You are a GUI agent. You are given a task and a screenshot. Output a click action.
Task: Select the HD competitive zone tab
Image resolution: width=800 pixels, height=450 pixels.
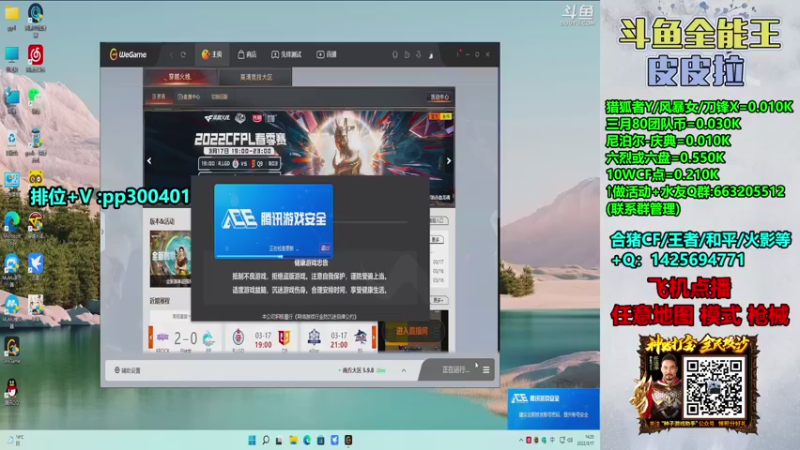click(x=256, y=77)
